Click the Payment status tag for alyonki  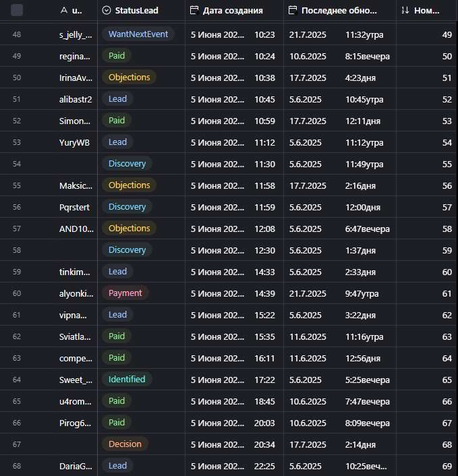[x=125, y=293]
